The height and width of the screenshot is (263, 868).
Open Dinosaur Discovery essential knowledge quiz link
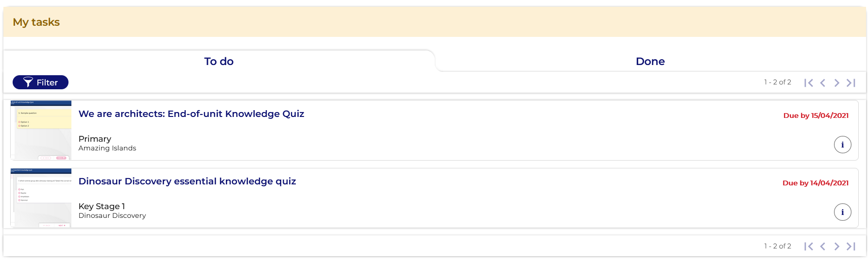pyautogui.click(x=187, y=181)
